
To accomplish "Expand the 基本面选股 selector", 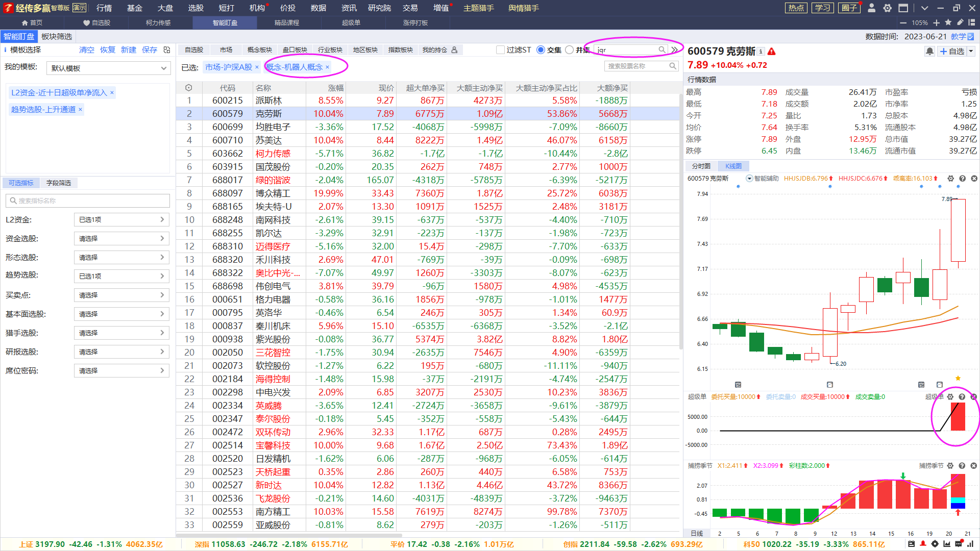I will click(x=121, y=314).
